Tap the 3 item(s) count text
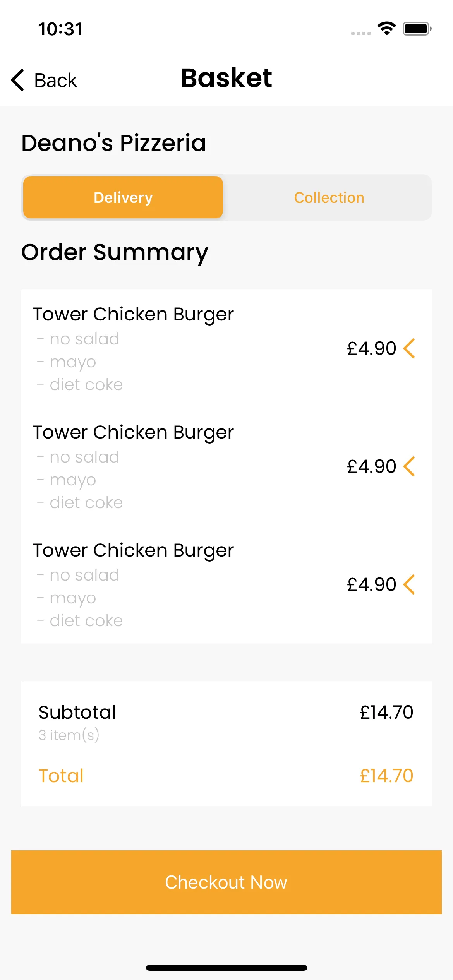 [x=69, y=735]
